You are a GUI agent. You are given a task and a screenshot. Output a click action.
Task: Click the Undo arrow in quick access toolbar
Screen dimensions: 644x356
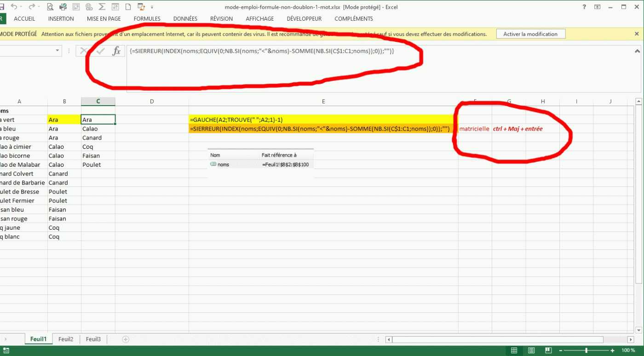(14, 7)
